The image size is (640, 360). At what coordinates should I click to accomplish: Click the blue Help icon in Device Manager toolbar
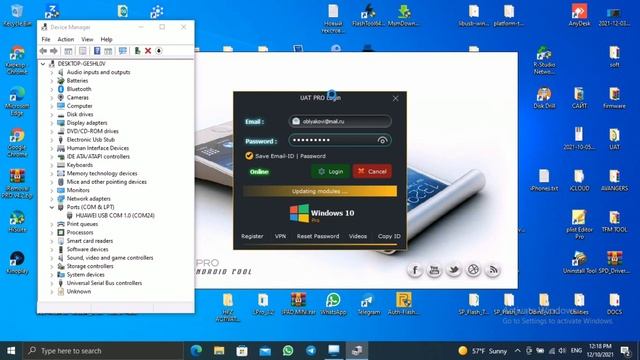(x=97, y=51)
